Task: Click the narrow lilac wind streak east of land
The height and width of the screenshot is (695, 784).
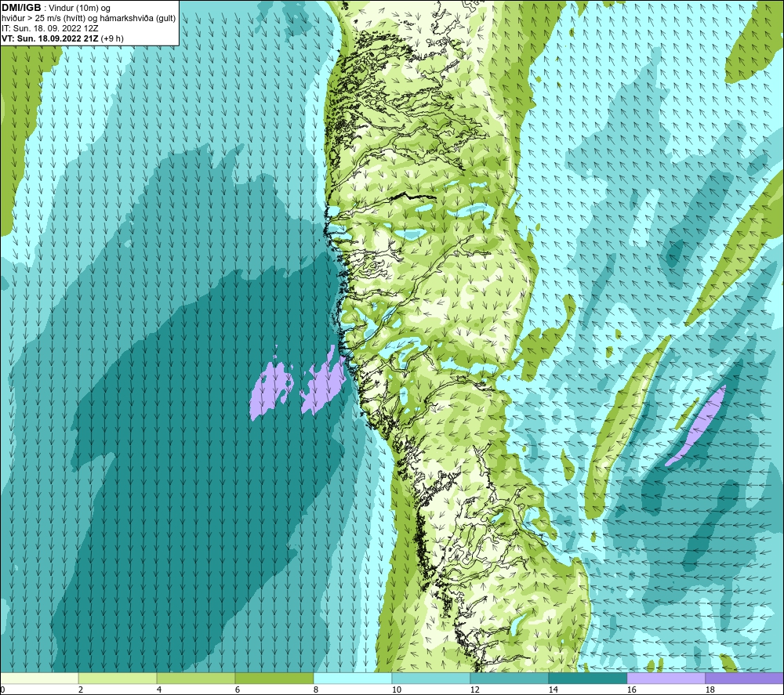Action: pyautogui.click(x=698, y=425)
